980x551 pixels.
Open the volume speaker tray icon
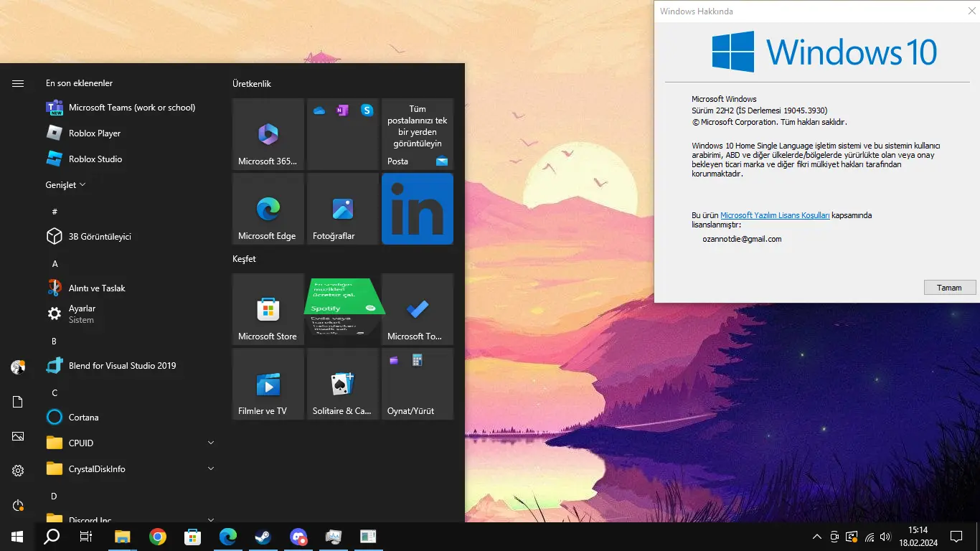(x=886, y=537)
